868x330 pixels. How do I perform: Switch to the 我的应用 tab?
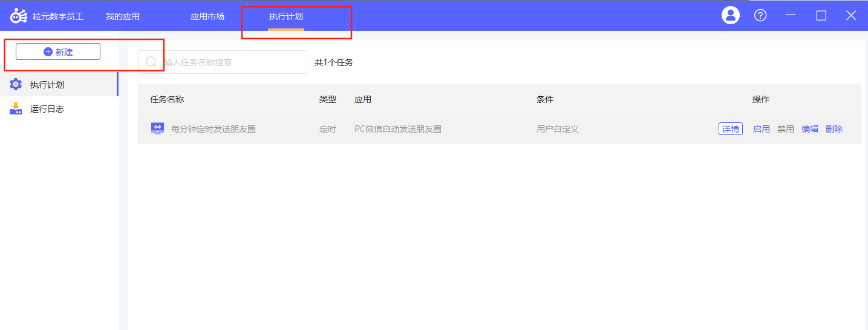(123, 17)
